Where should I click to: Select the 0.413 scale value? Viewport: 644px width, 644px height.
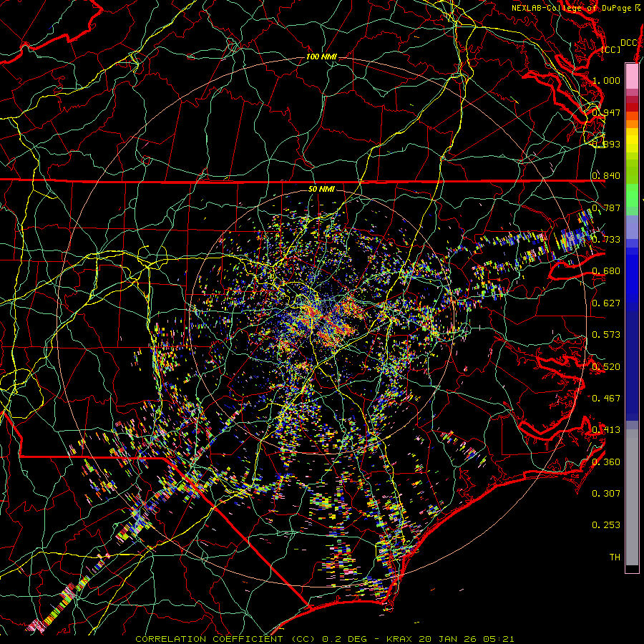pyautogui.click(x=606, y=430)
